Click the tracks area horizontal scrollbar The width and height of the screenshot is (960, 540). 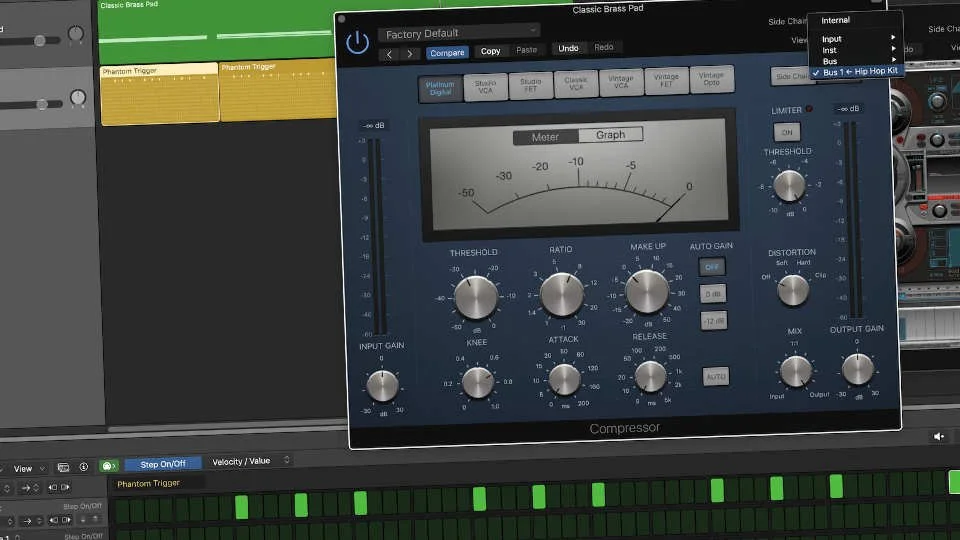pyautogui.click(x=227, y=427)
